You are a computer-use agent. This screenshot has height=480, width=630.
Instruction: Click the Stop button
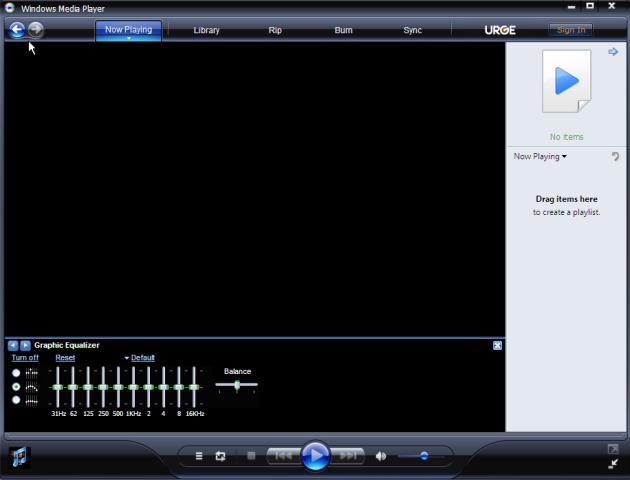(x=251, y=455)
